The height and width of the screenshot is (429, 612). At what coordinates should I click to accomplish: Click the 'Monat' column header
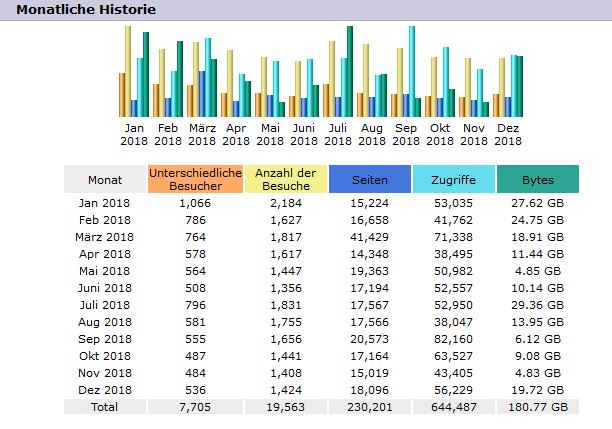pyautogui.click(x=104, y=179)
